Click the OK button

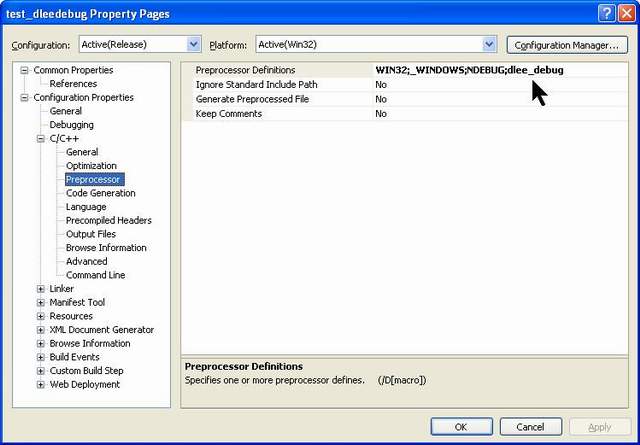click(461, 427)
